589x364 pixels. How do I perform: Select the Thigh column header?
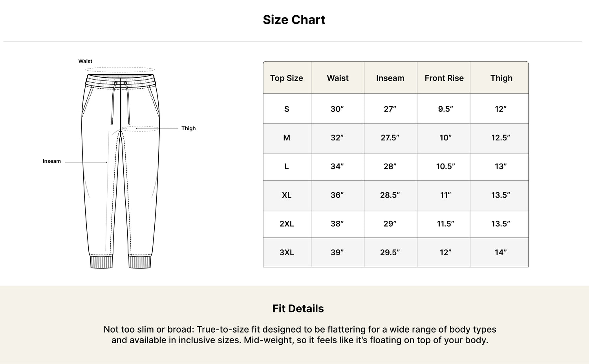click(501, 78)
